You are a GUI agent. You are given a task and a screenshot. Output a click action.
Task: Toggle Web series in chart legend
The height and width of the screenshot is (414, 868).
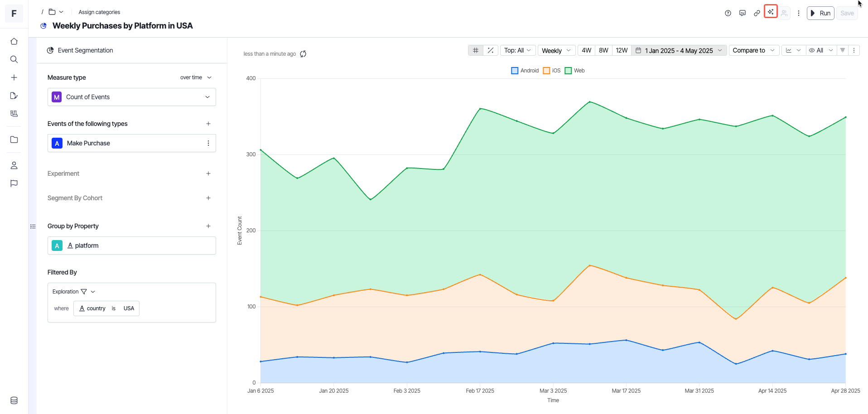pyautogui.click(x=574, y=71)
